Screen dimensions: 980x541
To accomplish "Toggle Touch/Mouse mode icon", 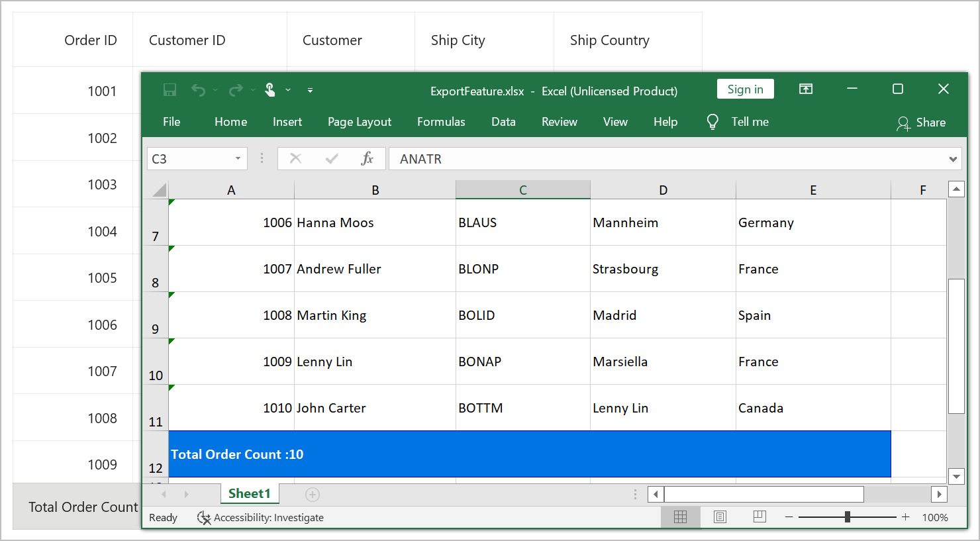I will 270,90.
